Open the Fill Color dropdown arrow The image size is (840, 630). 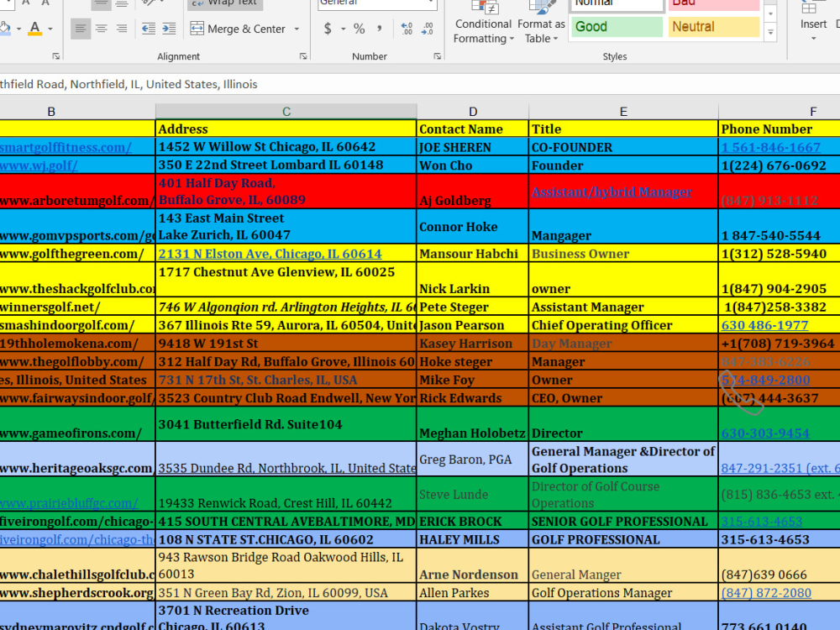pos(18,29)
